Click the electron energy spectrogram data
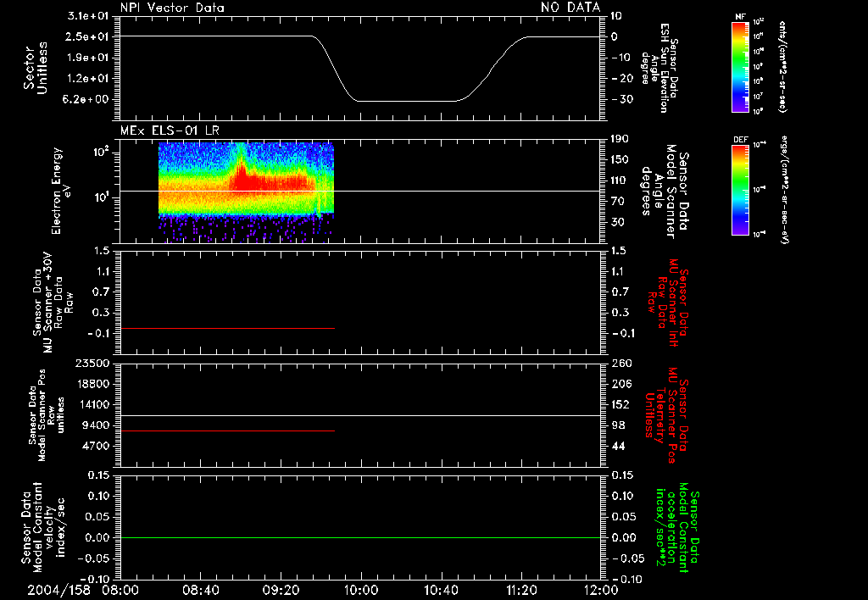The image size is (868, 600). pos(246,192)
